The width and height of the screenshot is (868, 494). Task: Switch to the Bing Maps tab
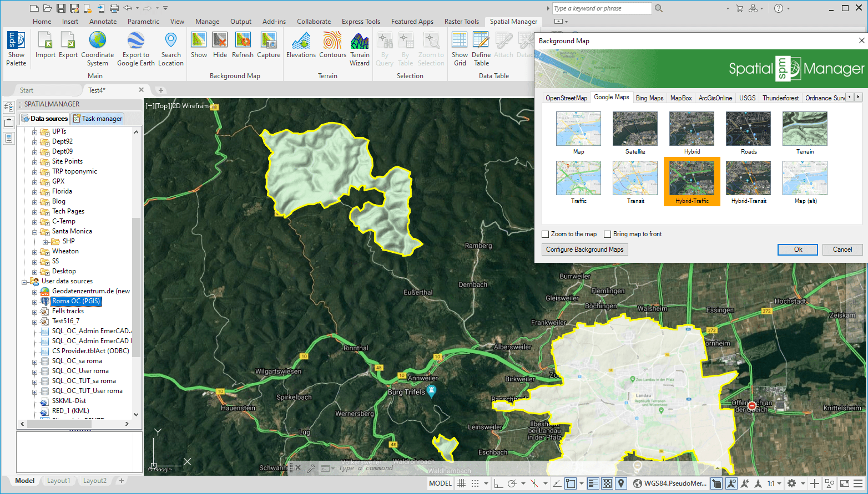[649, 98]
